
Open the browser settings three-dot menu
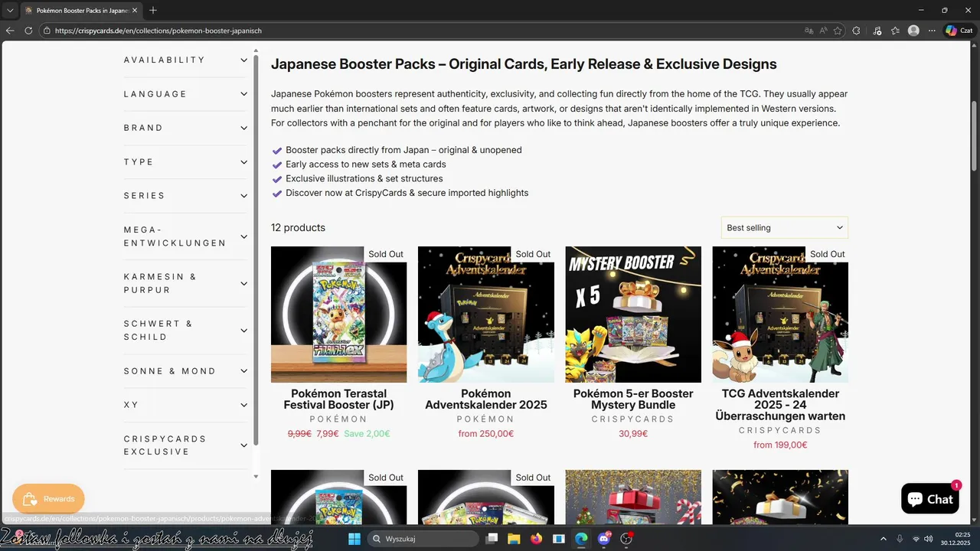coord(932,31)
